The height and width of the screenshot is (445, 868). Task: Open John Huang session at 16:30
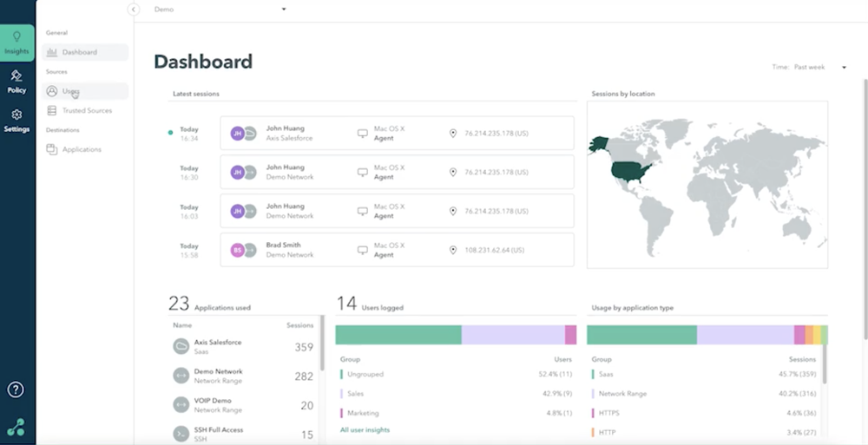(x=397, y=172)
